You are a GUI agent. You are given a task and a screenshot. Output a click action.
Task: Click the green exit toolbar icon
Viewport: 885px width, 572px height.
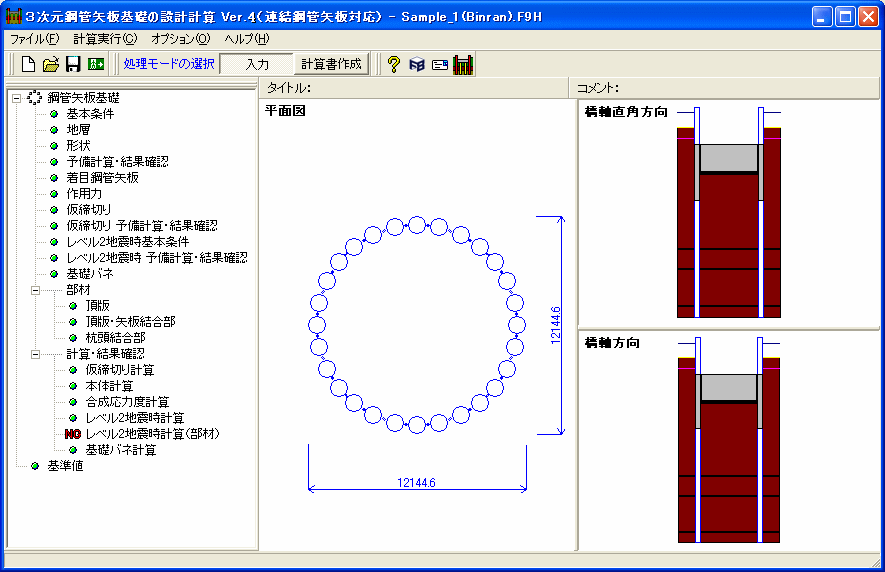pyautogui.click(x=95, y=64)
